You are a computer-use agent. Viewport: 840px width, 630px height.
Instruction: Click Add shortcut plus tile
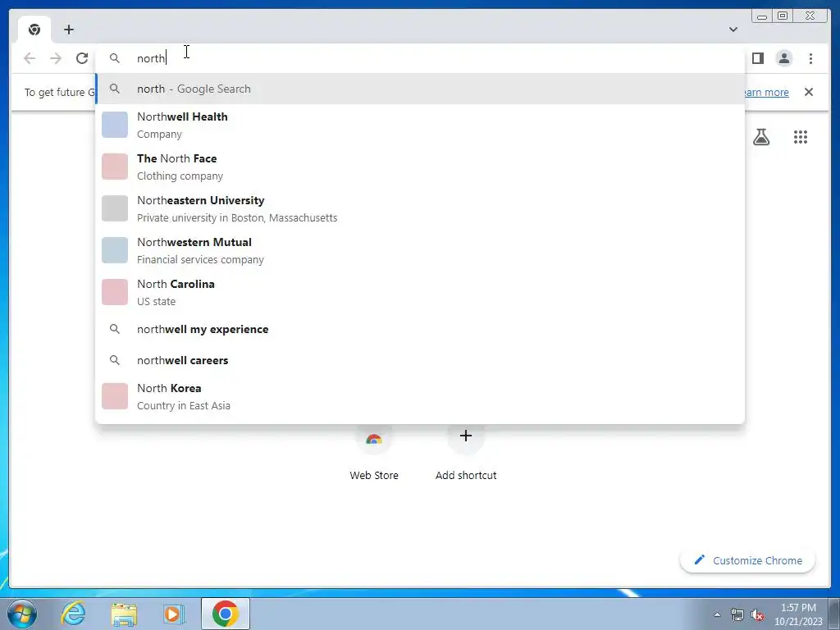pos(466,453)
